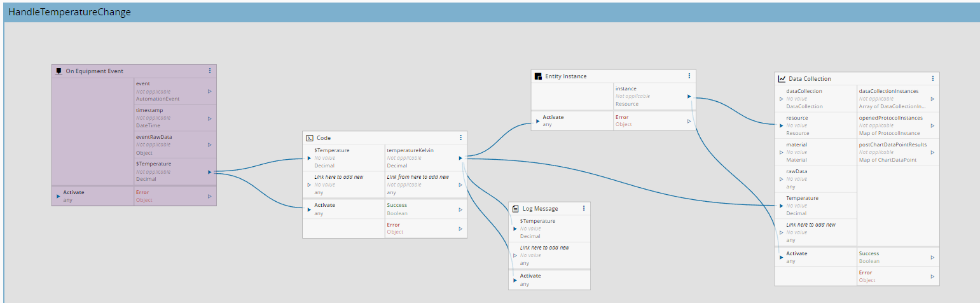Screen dimensions: 980x303
Task: Click the Entity Instance block icon
Action: tap(538, 76)
